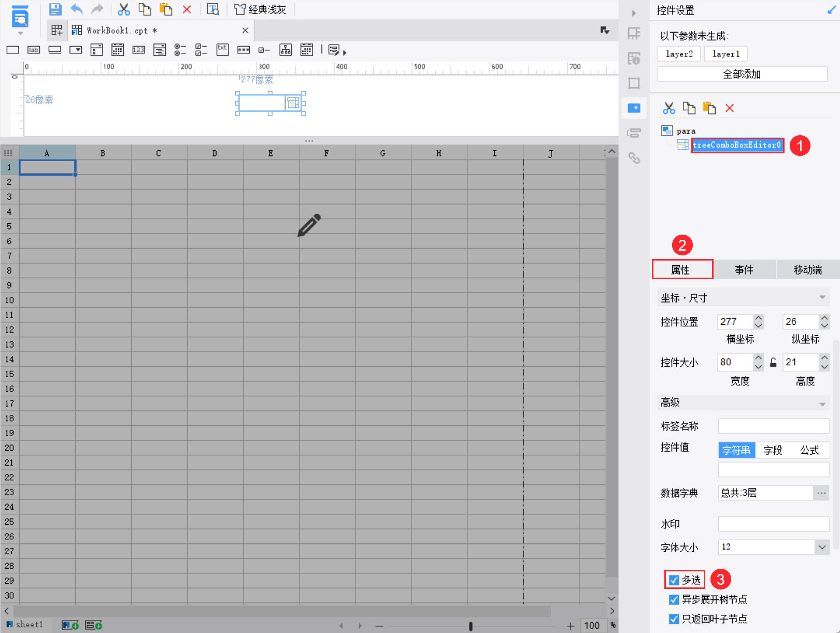Click the redo arrow in the top toolbar

(x=97, y=9)
